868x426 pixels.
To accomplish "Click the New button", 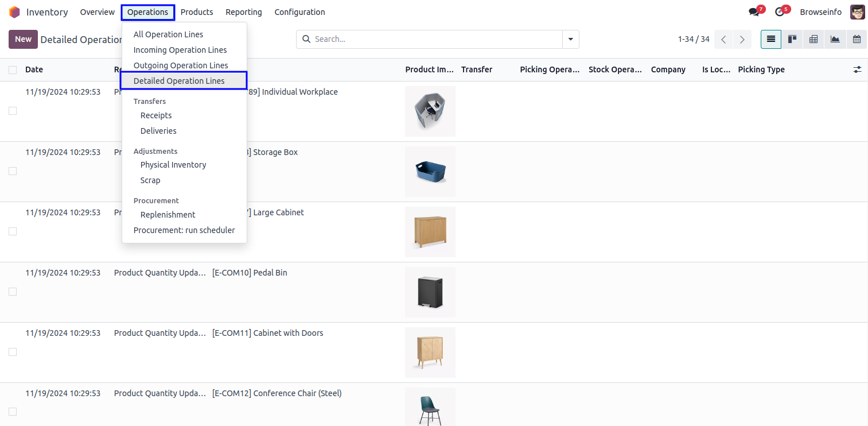I will (x=23, y=39).
